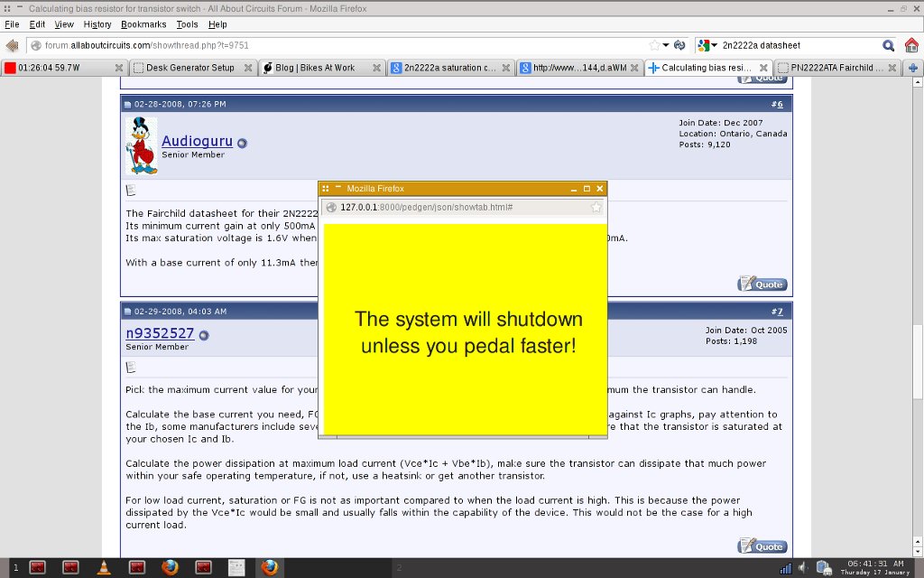Click the network computers tray icon
The image size is (924, 578).
[x=824, y=568]
